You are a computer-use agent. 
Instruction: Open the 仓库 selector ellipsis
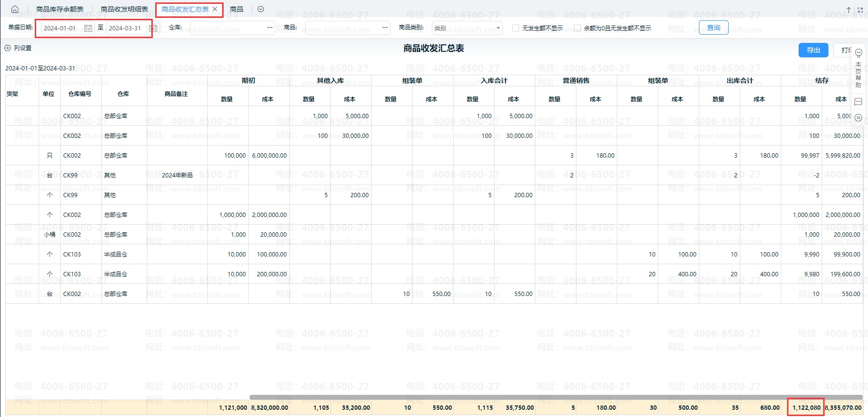[270, 28]
